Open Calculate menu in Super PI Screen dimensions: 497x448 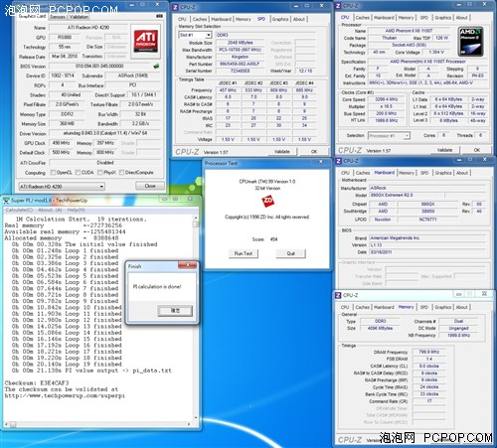(x=19, y=210)
